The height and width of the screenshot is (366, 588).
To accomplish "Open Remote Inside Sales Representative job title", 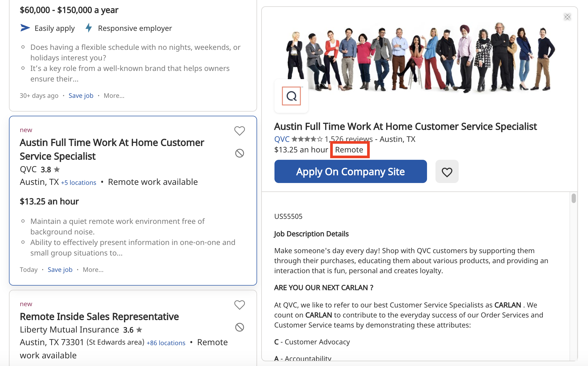I will click(99, 316).
